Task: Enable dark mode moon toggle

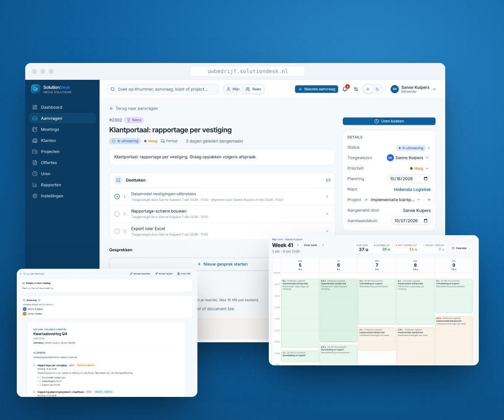Action: coord(377,89)
